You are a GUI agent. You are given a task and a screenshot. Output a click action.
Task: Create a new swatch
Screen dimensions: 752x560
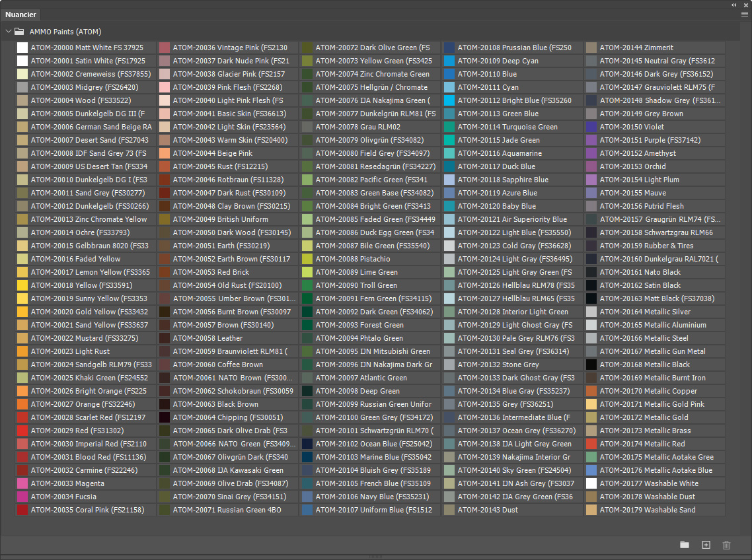tap(706, 545)
